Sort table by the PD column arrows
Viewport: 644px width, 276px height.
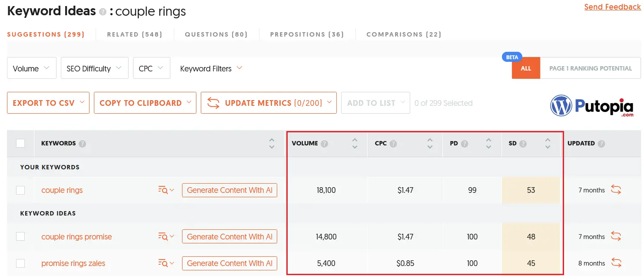click(x=489, y=144)
